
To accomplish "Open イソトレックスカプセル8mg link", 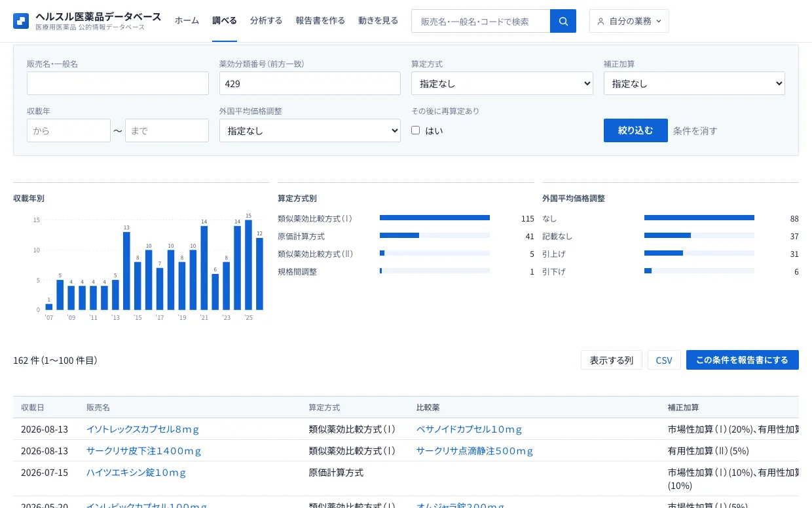I will pyautogui.click(x=143, y=429).
